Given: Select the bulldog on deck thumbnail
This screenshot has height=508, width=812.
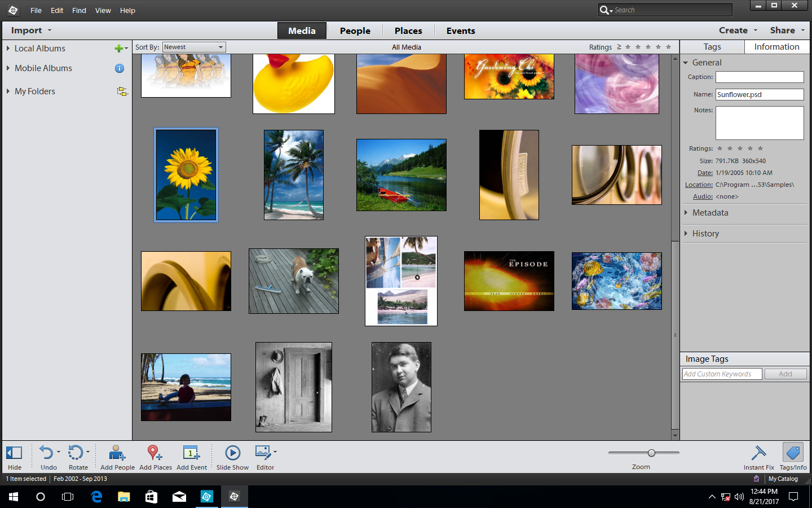Looking at the screenshot, I should (x=294, y=281).
